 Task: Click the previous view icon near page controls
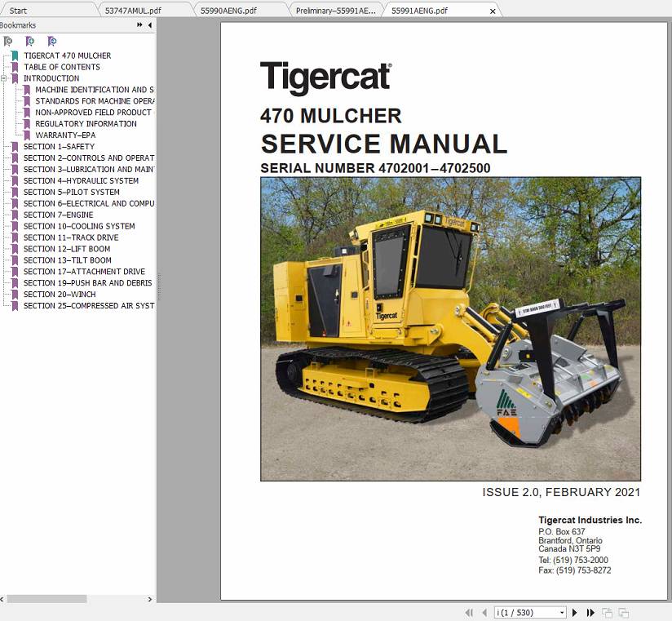(608, 612)
